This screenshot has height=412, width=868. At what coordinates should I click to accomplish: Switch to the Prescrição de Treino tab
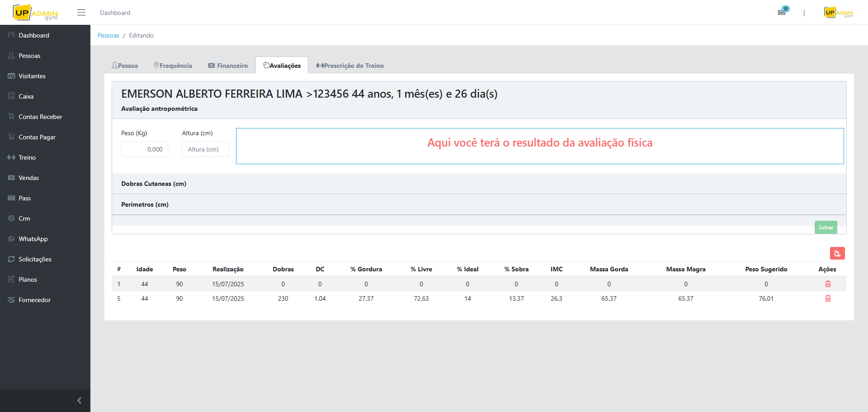point(350,66)
